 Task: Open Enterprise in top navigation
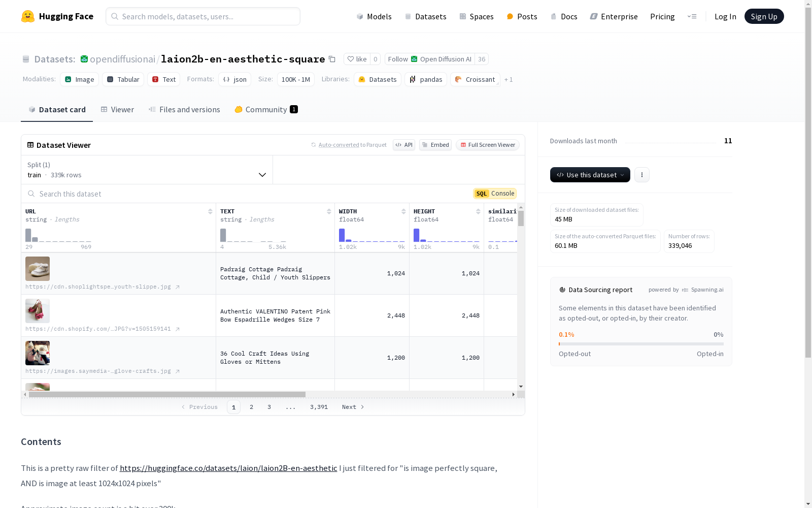[x=614, y=16]
